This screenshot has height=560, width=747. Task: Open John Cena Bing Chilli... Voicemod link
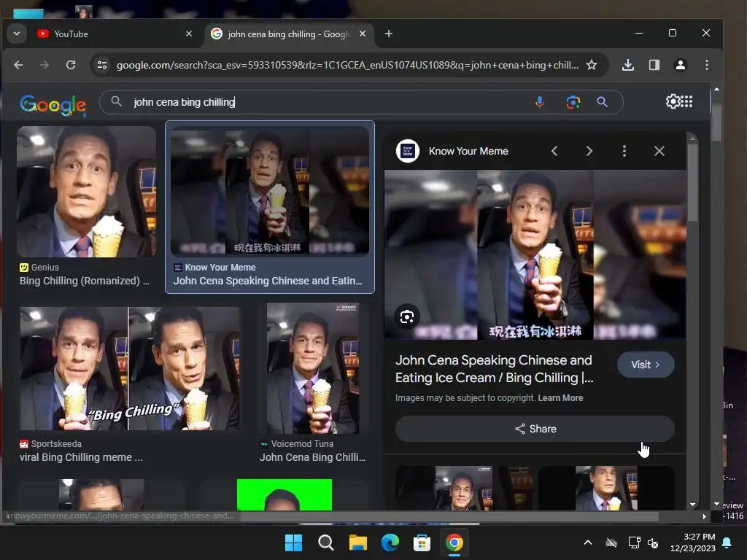coord(312,457)
